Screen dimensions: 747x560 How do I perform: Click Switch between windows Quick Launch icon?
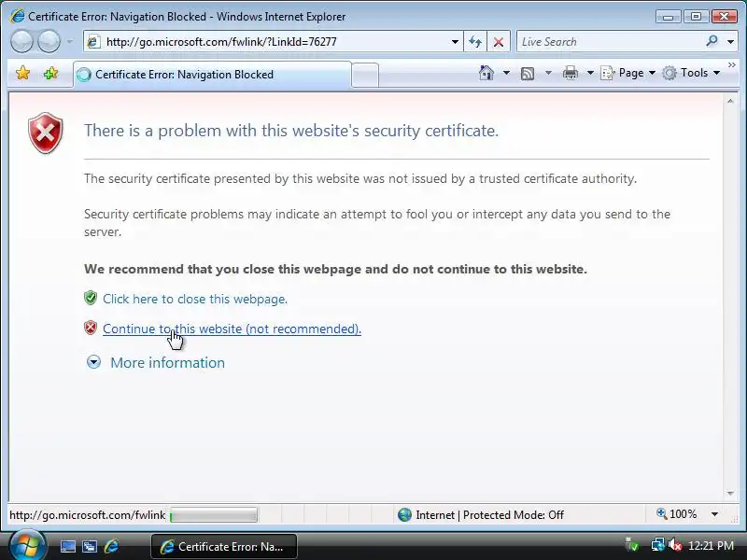click(x=89, y=547)
